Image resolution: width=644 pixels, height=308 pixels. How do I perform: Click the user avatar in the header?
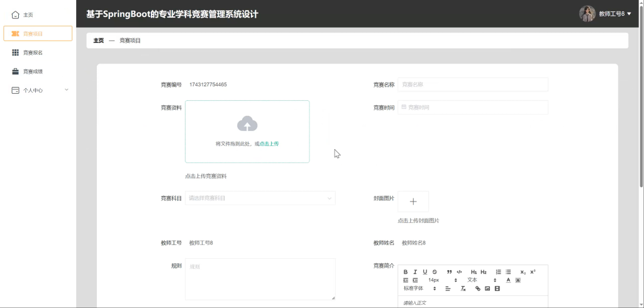click(x=587, y=14)
